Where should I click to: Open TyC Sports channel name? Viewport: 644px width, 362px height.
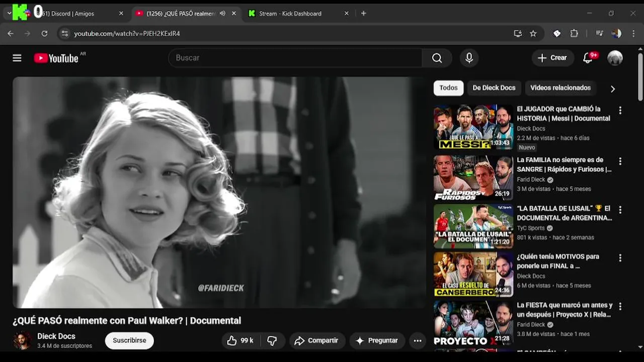531,228
